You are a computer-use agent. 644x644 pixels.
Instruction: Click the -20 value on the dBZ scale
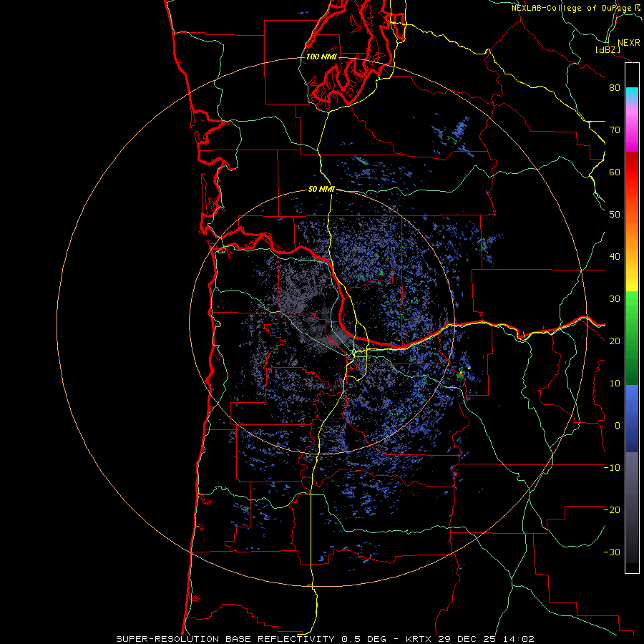click(612, 509)
